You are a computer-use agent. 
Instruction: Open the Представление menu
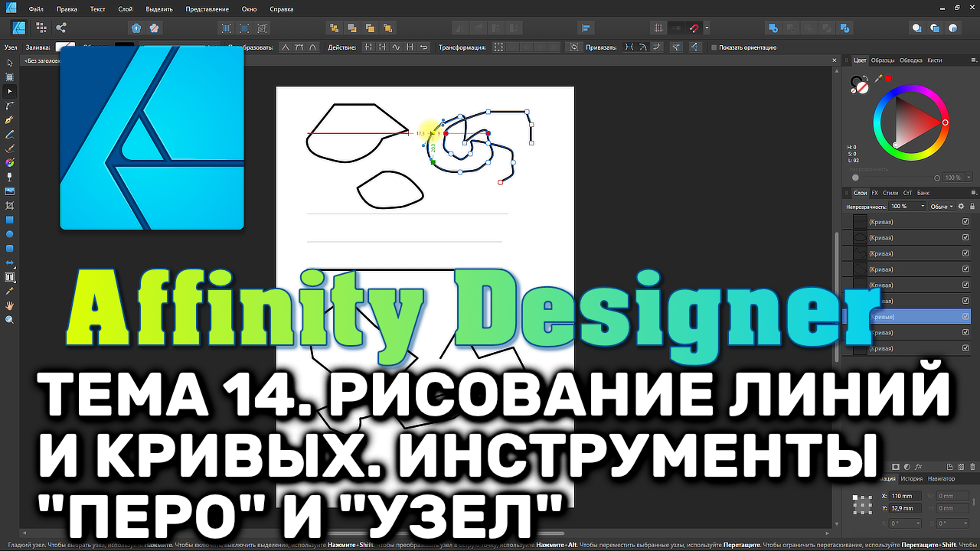pos(205,10)
